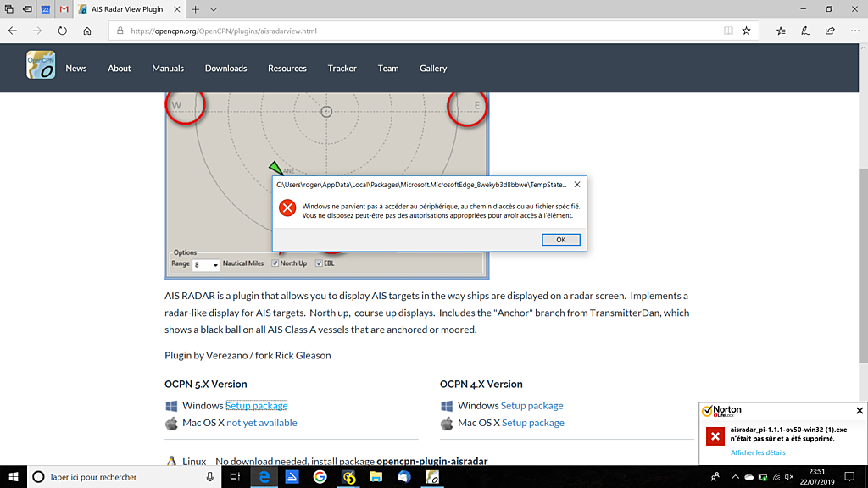Click Afficher les détails in Norton popup
Viewport: 868px width, 488px height.
coord(758,452)
